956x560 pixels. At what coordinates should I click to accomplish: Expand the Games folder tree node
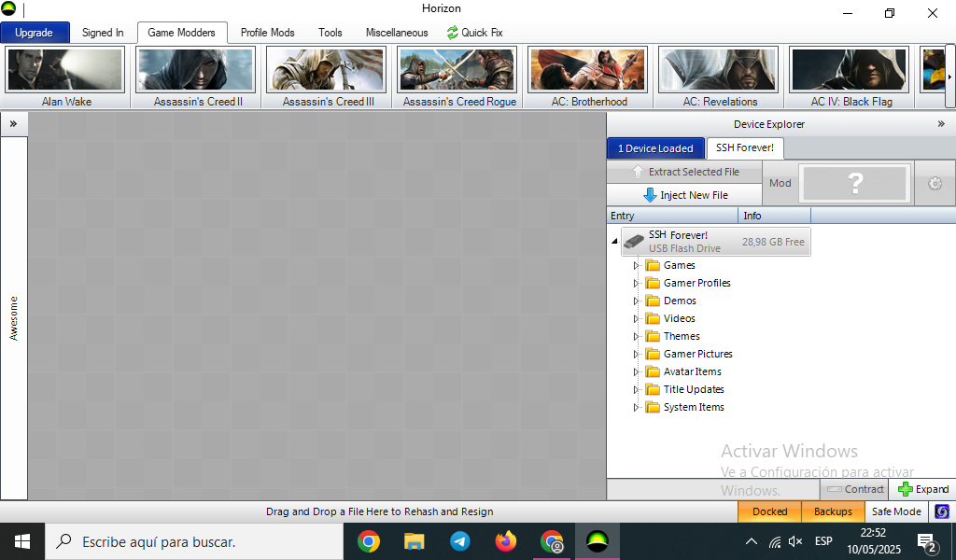pyautogui.click(x=635, y=266)
